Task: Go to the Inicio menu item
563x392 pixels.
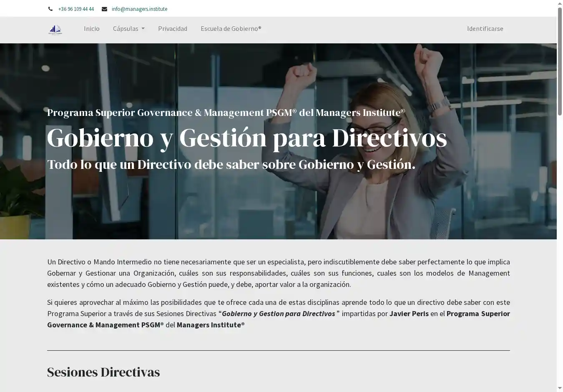Action: (91, 29)
